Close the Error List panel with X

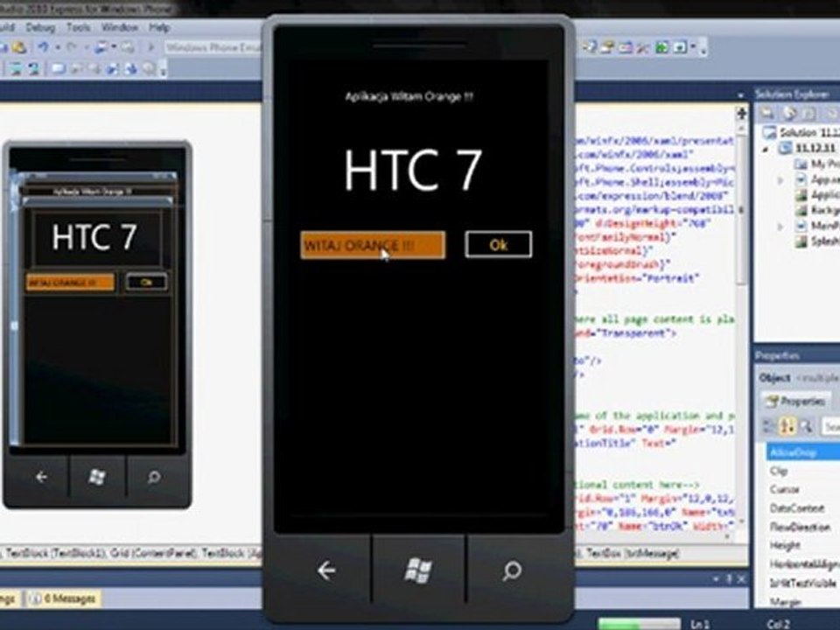(x=741, y=579)
